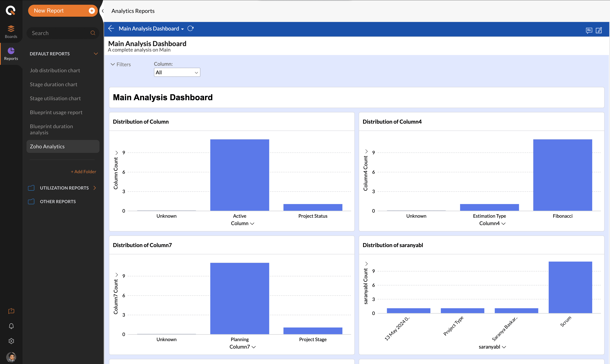Collapse the reports side panel

(x=103, y=11)
